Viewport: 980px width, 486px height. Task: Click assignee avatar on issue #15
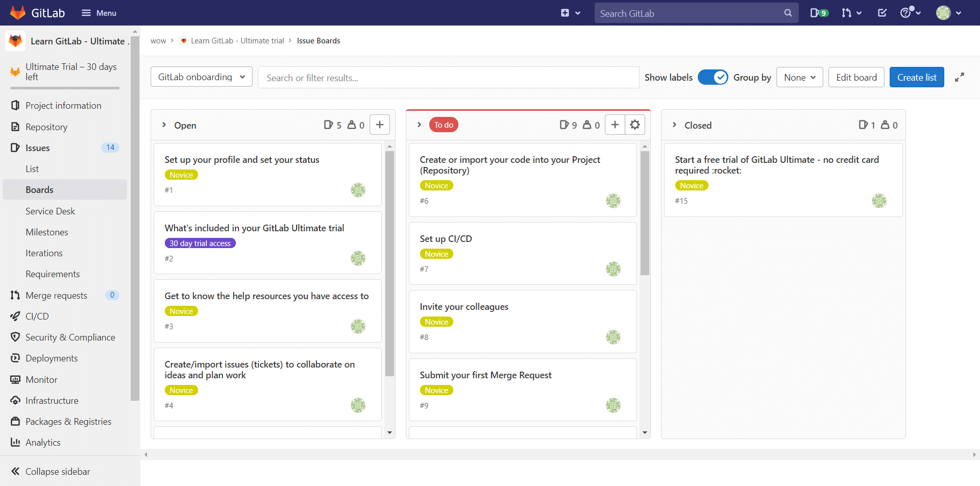879,201
